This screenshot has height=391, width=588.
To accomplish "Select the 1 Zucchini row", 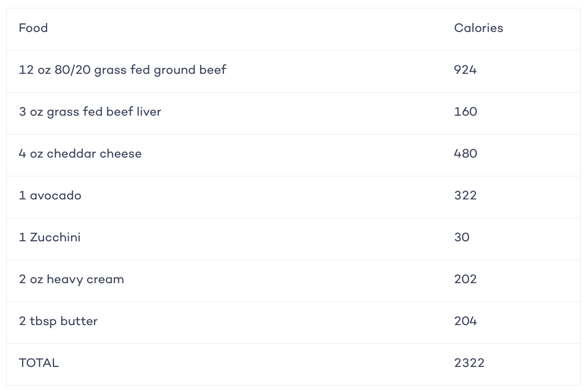I will click(293, 239).
